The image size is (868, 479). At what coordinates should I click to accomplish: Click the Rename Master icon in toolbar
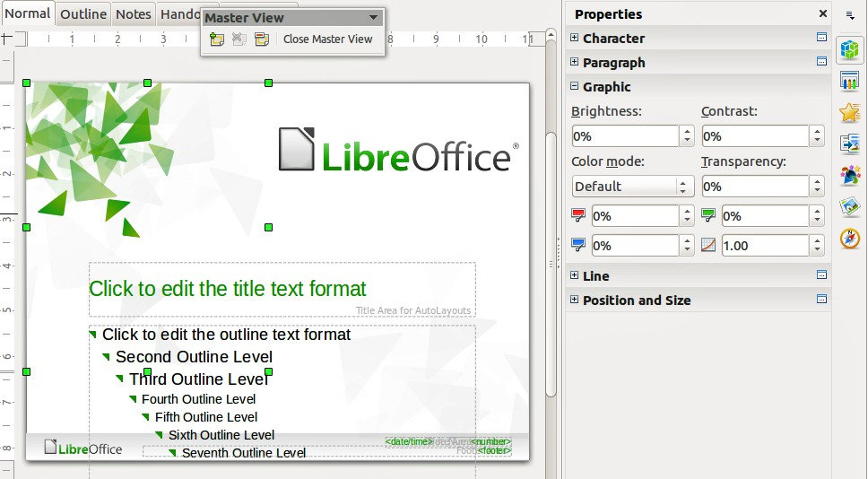coord(261,39)
